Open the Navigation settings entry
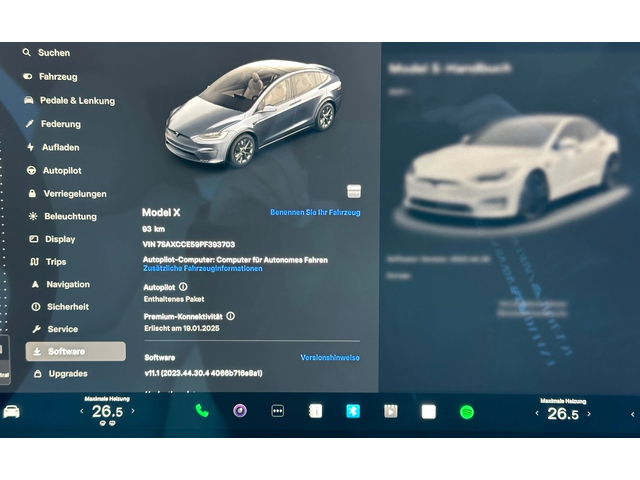This screenshot has width=640, height=480. coord(61,284)
